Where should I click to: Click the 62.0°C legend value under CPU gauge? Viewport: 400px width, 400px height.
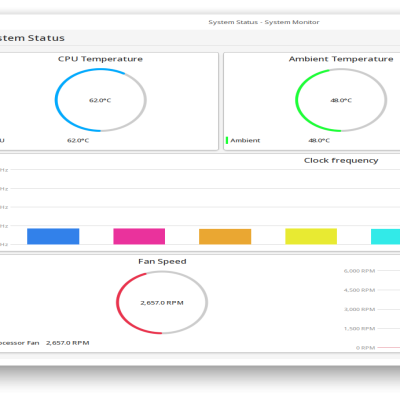tap(78, 140)
